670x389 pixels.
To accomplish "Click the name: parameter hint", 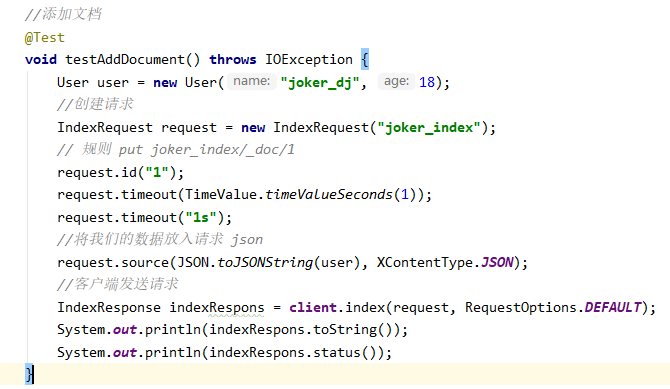I will coord(251,81).
